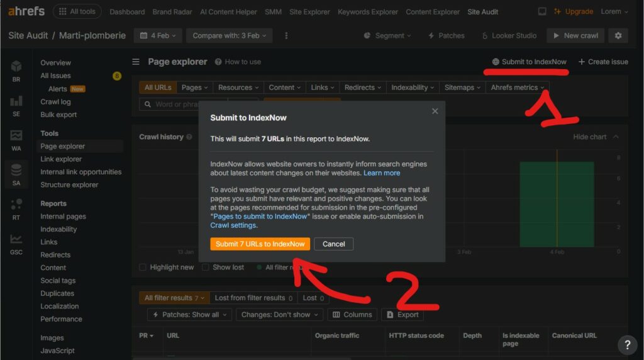This screenshot has width=644, height=360.
Task: Click the Upgrade button
Action: click(x=574, y=11)
